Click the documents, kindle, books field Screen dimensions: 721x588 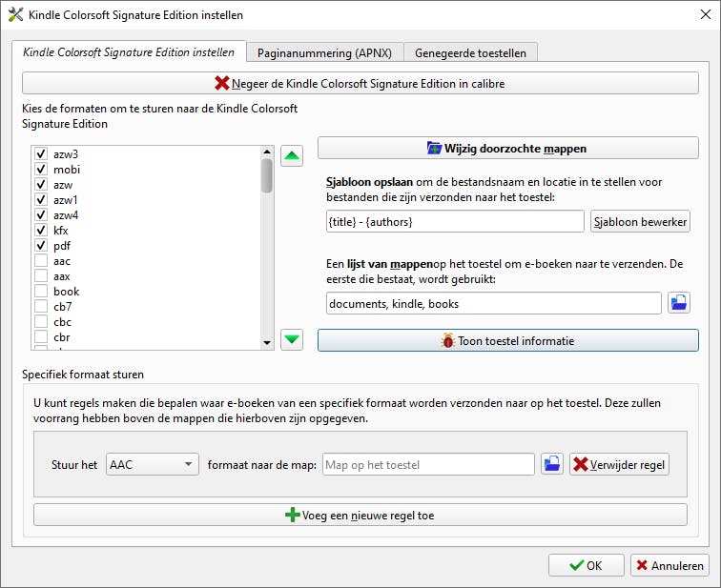494,303
